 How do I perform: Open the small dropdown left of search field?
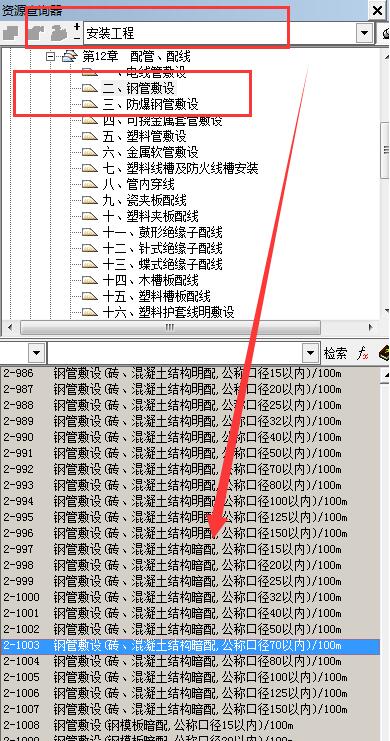click(37, 353)
